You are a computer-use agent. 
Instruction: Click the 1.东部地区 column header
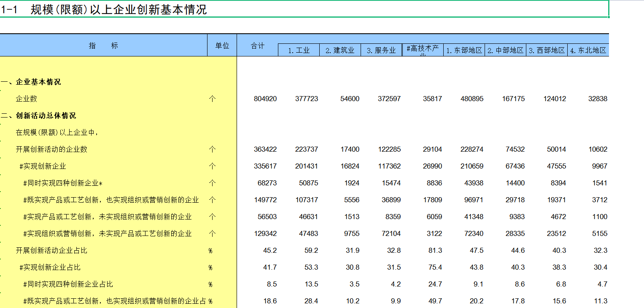pyautogui.click(x=464, y=50)
